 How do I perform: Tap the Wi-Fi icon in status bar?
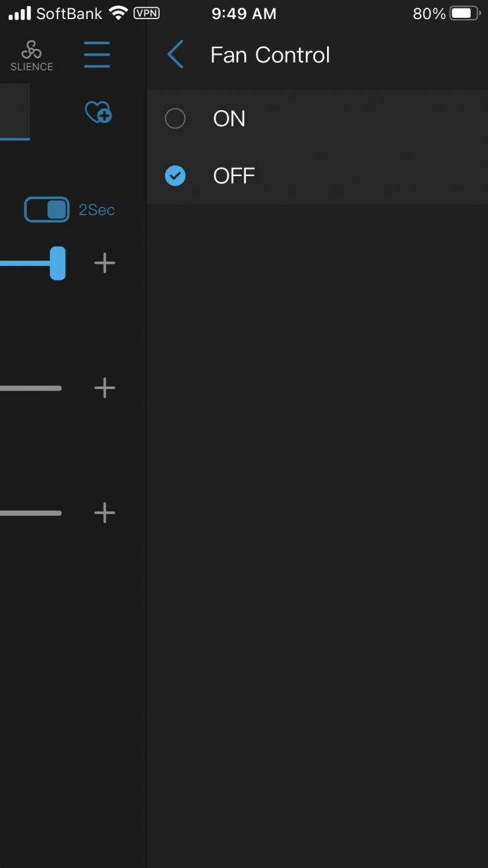click(118, 13)
